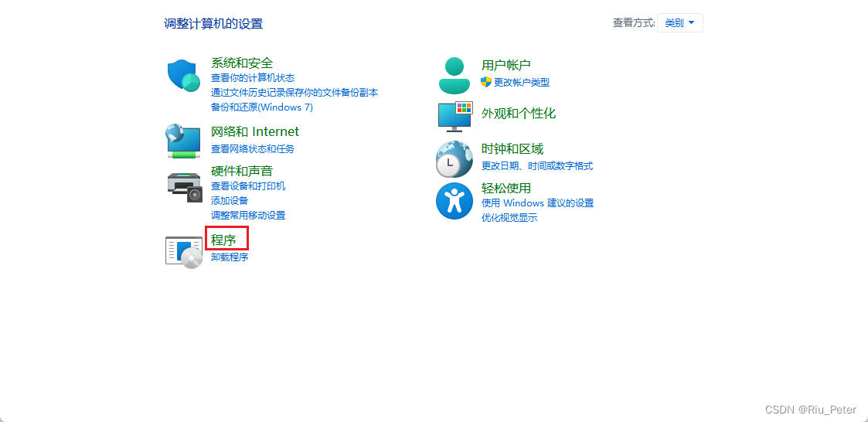Click 添加设备 link
This screenshot has width=868, height=422.
(x=230, y=200)
